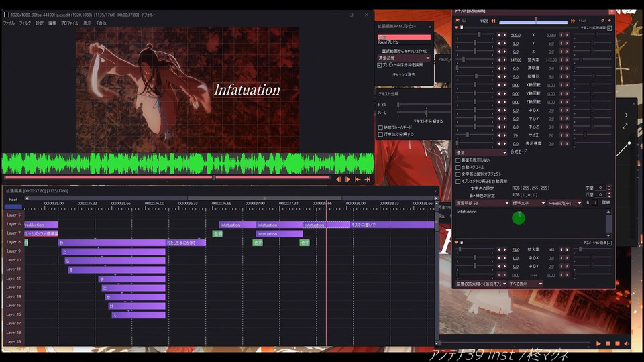Click the camera control icon next to flag
This screenshot has height=362, width=644.
(464, 21)
